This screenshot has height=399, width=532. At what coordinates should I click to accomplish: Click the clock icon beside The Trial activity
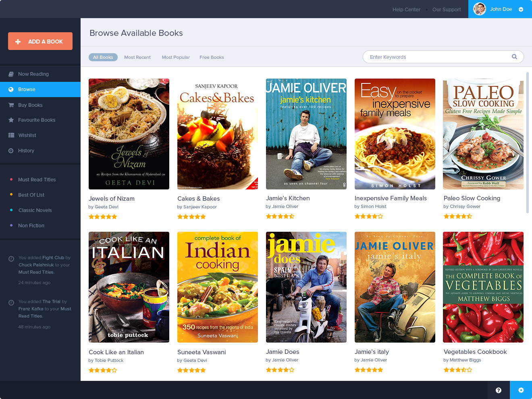pos(11,302)
